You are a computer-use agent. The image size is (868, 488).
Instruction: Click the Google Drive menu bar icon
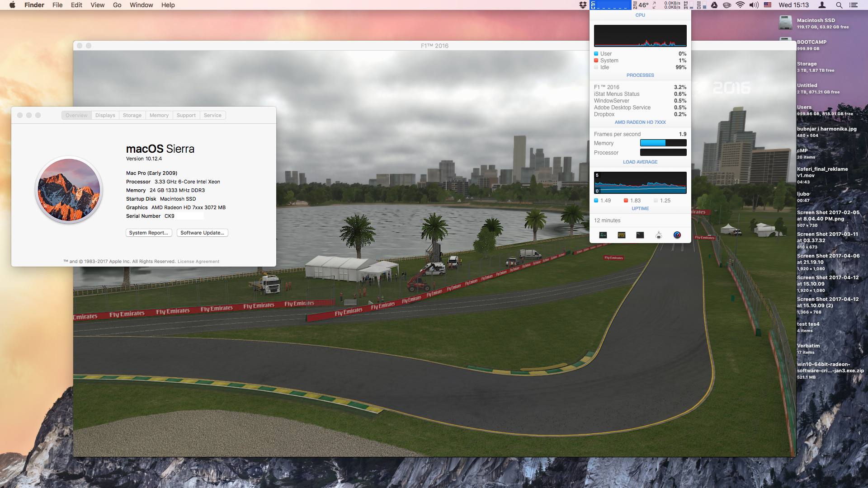(714, 5)
